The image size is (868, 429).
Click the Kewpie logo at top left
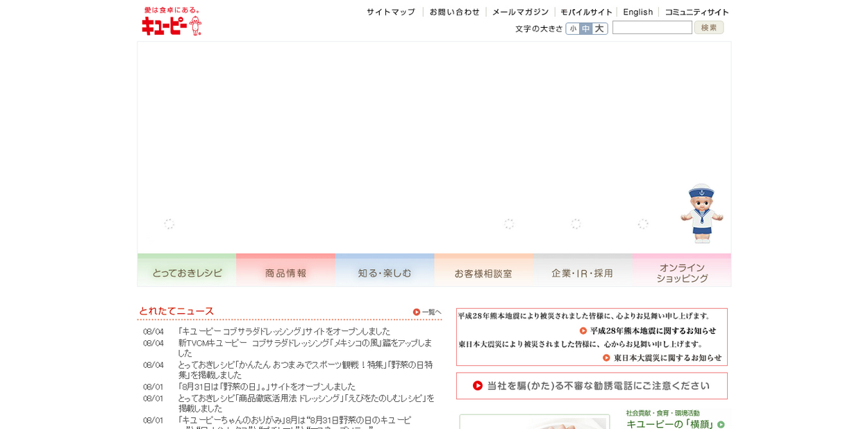pyautogui.click(x=172, y=21)
